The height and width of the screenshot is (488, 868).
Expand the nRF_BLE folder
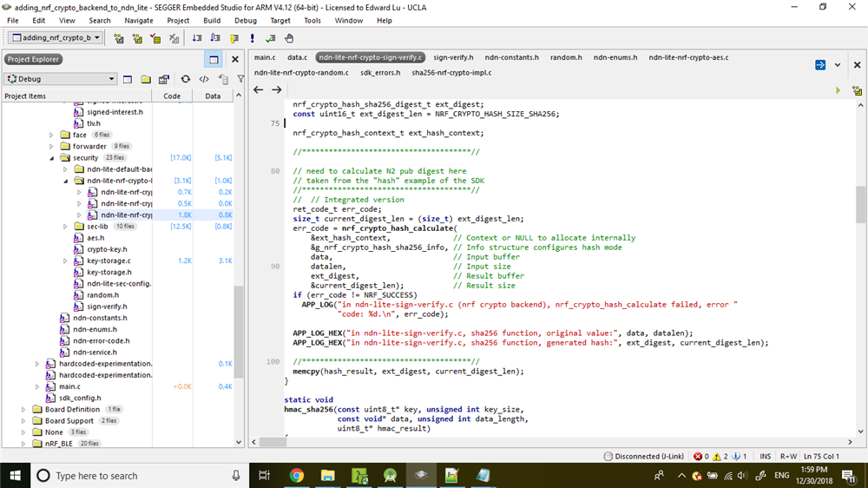click(x=23, y=444)
